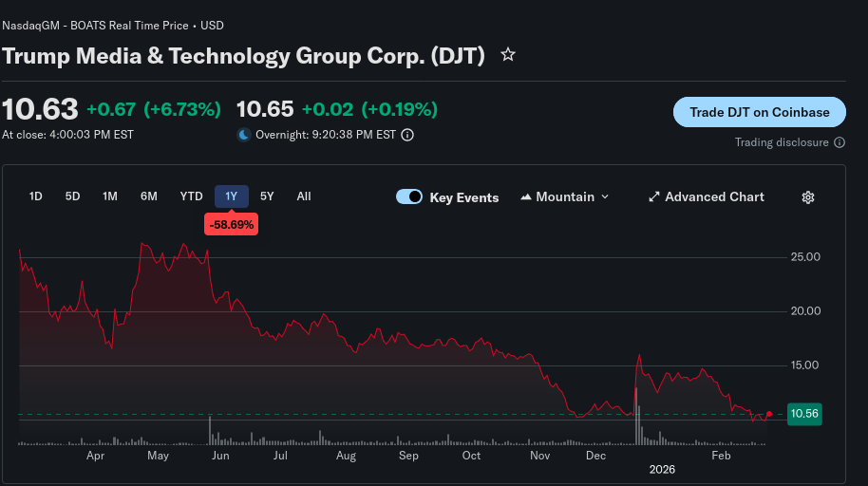Show All historical price data
868x486 pixels.
tap(304, 196)
